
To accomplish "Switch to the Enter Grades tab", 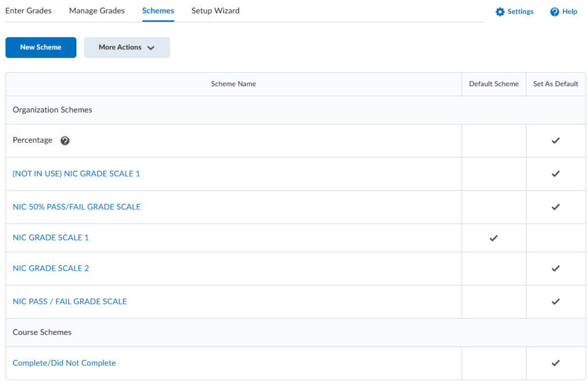I will pos(28,11).
